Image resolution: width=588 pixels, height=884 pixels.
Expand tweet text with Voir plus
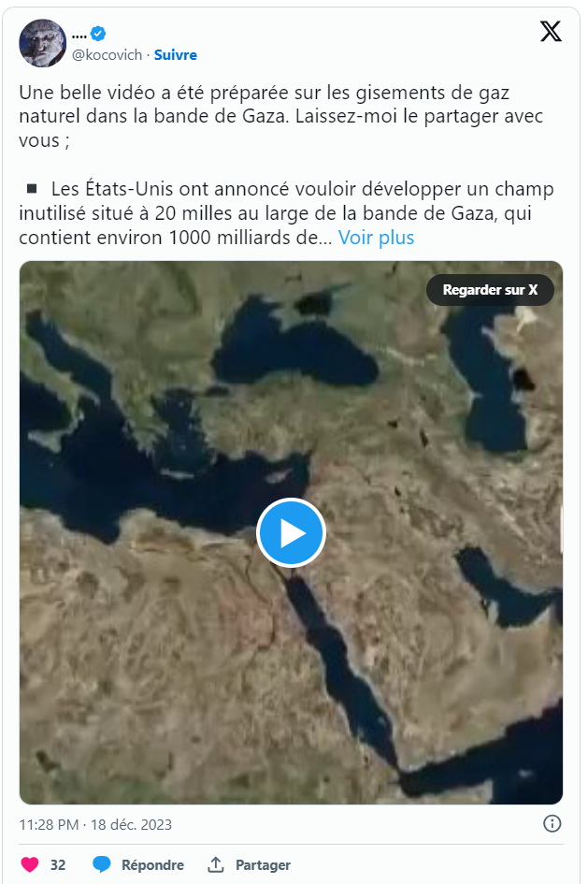point(376,238)
